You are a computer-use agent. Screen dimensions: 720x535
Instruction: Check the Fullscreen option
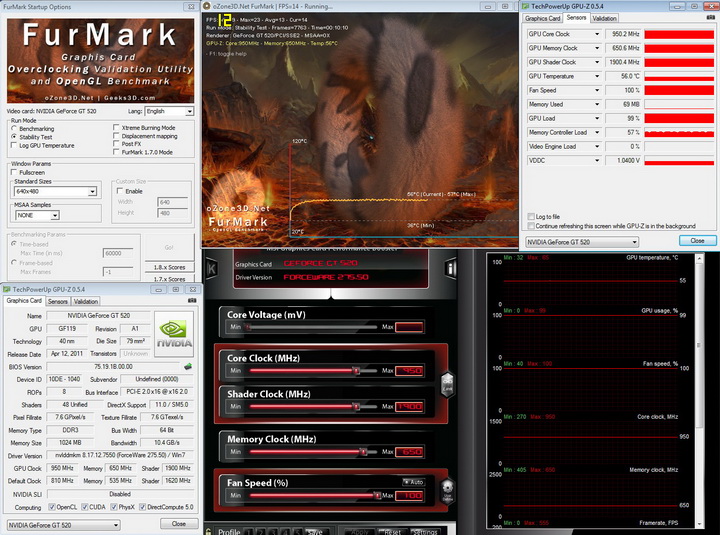pyautogui.click(x=14, y=172)
